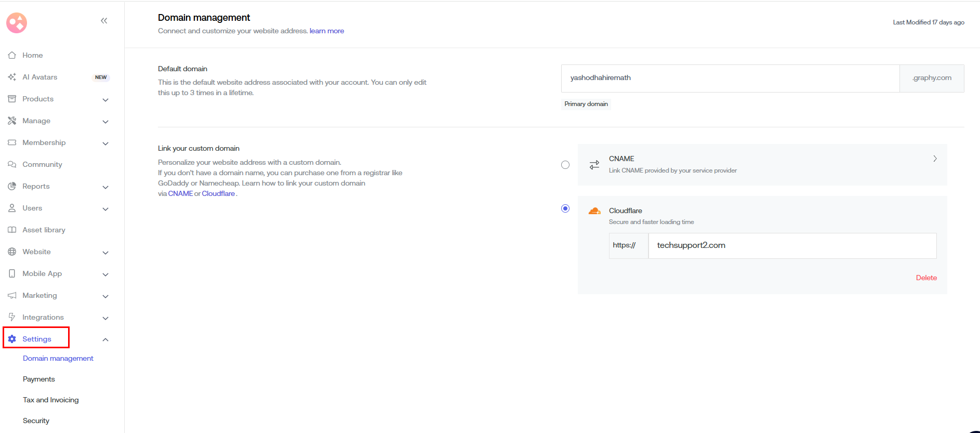Collapse the Settings section chevron

click(x=105, y=339)
